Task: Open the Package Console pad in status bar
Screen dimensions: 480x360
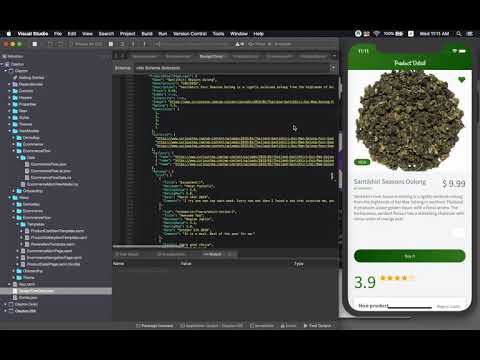Action: point(155,326)
